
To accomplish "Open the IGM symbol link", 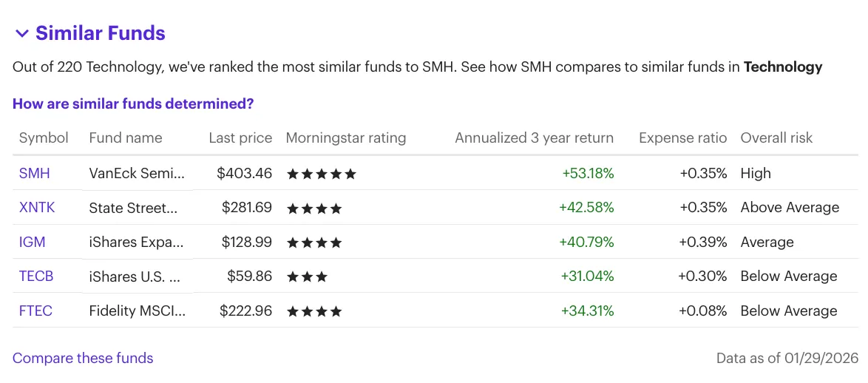I will (x=32, y=242).
